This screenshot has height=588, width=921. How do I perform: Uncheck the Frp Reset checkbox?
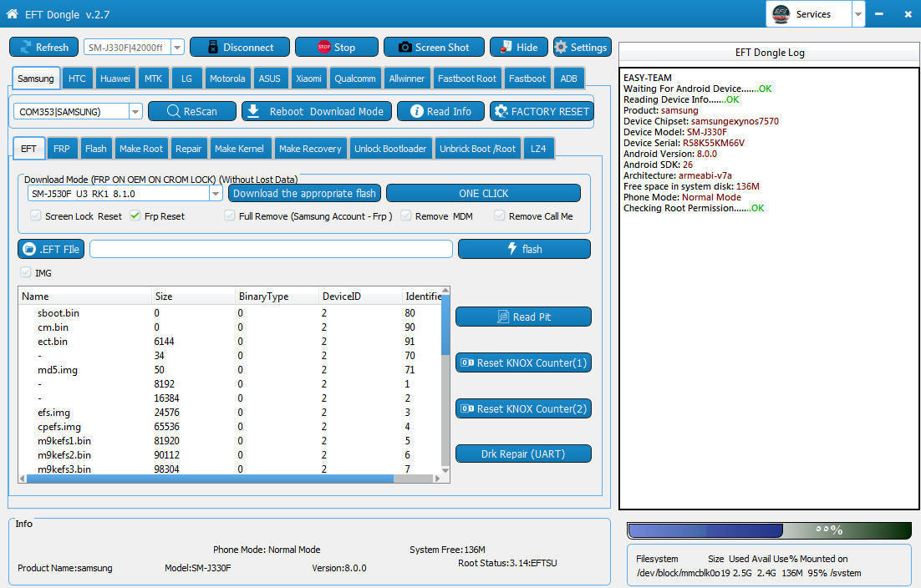click(x=135, y=215)
